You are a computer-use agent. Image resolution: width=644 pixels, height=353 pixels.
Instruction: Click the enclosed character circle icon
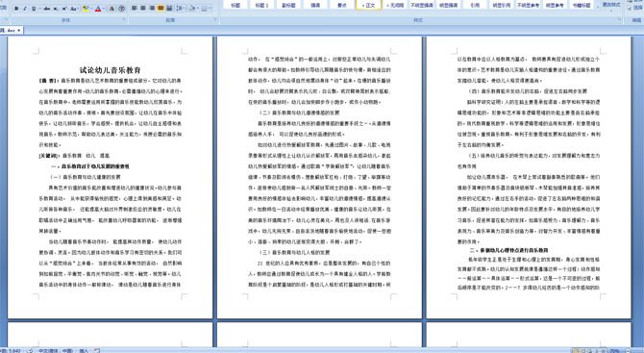point(121,9)
